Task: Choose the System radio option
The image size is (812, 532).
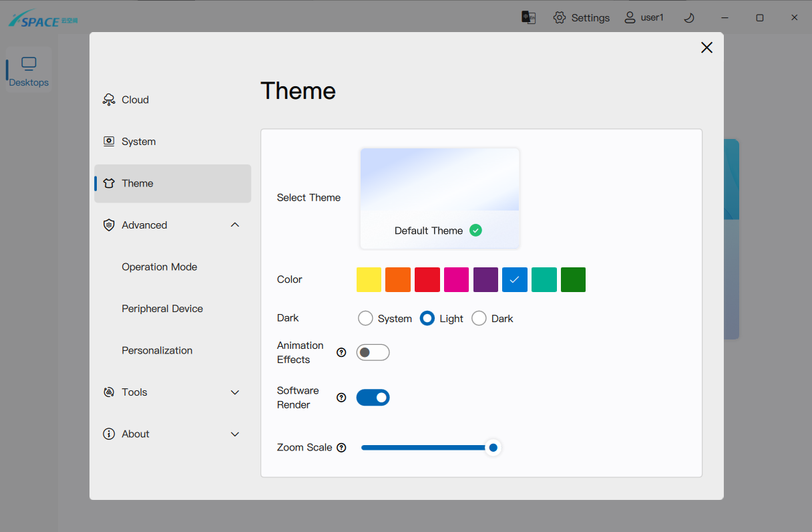Action: (x=365, y=319)
